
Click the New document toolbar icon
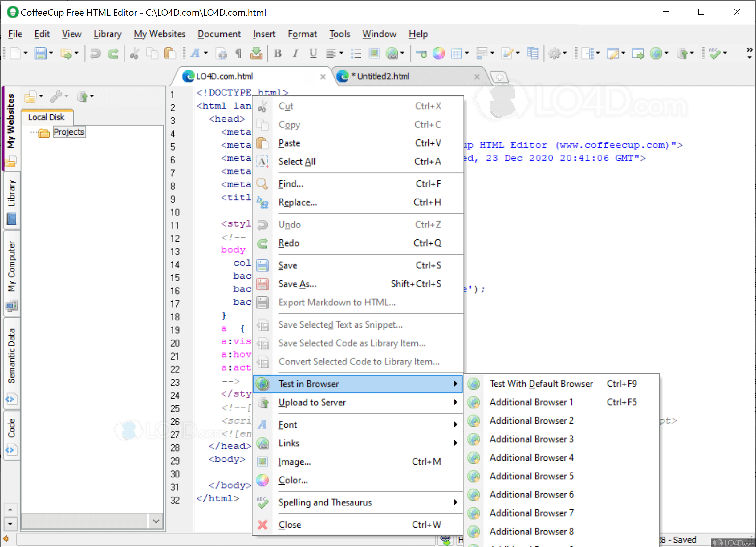[x=15, y=53]
